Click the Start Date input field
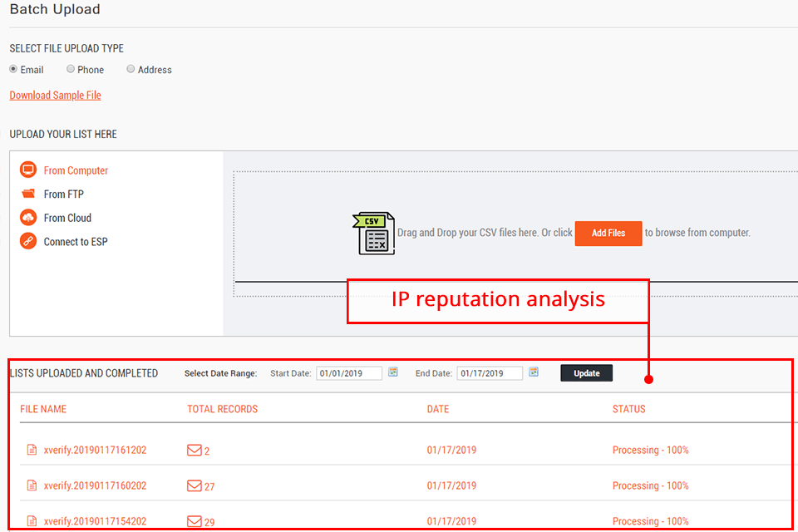The height and width of the screenshot is (532, 798). point(348,373)
